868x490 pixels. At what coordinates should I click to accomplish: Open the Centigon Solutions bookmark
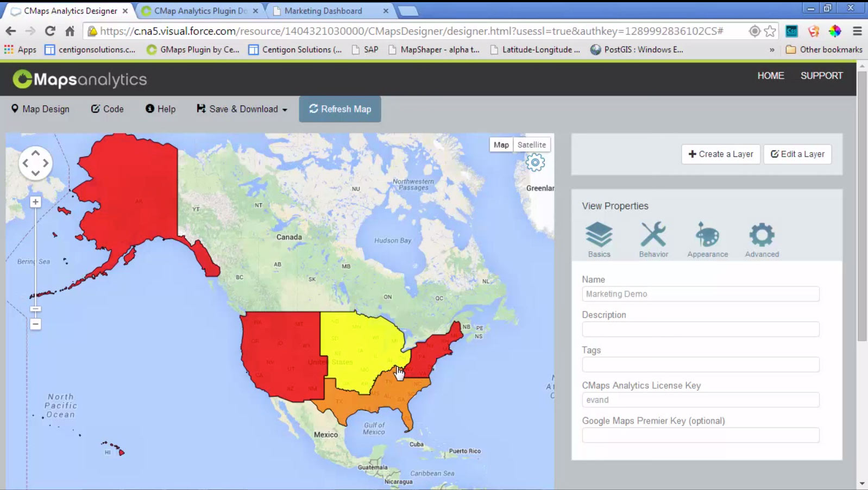[x=295, y=49]
